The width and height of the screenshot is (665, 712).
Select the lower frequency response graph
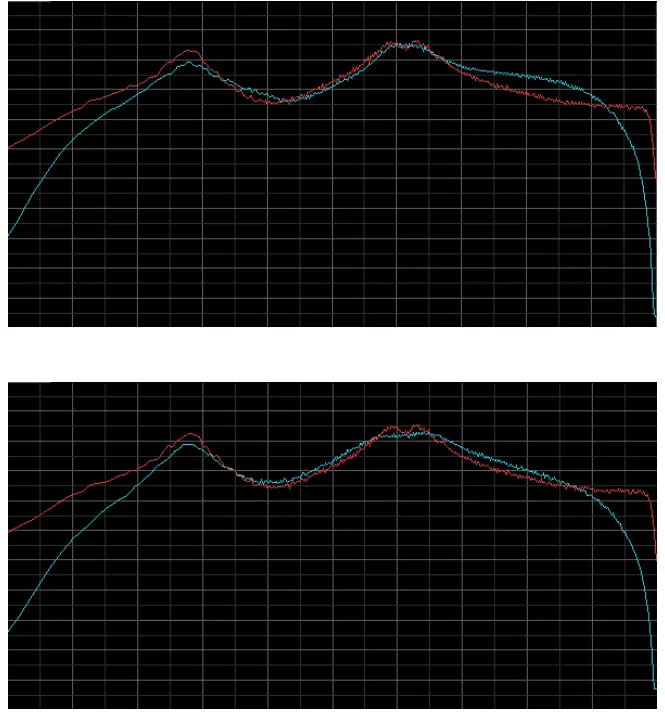pos(332,545)
